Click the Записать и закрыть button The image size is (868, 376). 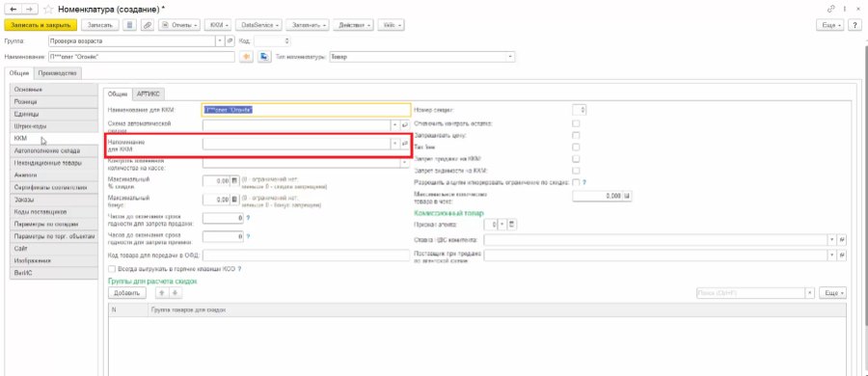(40, 25)
